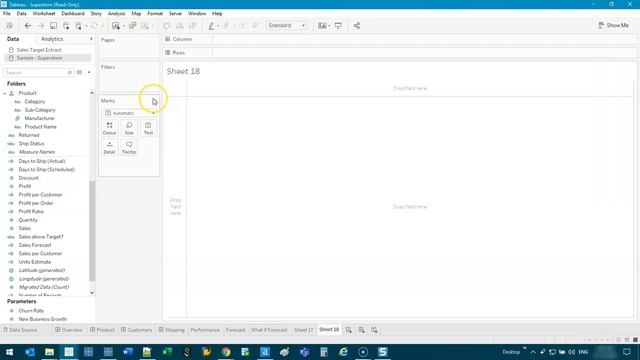Click the Tableau start page logo icon
The height and width of the screenshot is (360, 640).
tap(9, 26)
